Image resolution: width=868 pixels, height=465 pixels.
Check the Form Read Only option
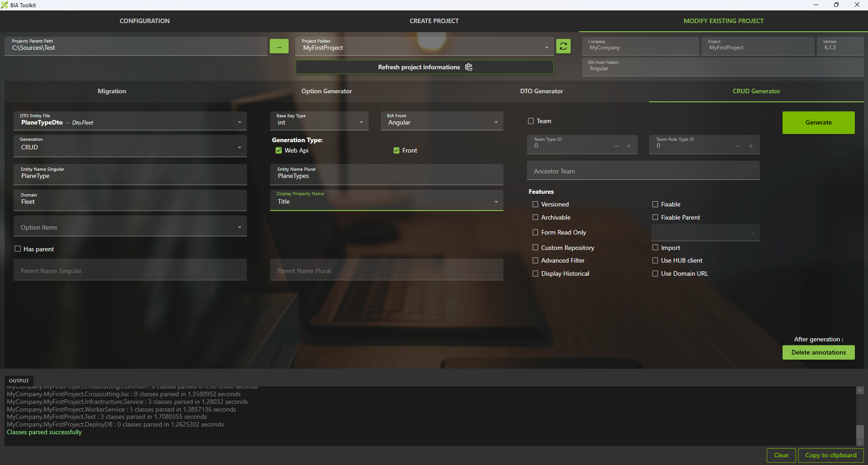536,232
